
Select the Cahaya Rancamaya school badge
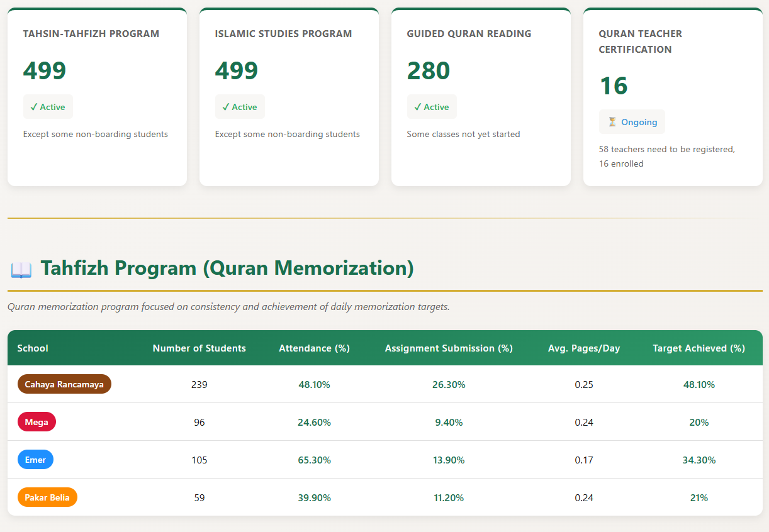[x=64, y=384]
